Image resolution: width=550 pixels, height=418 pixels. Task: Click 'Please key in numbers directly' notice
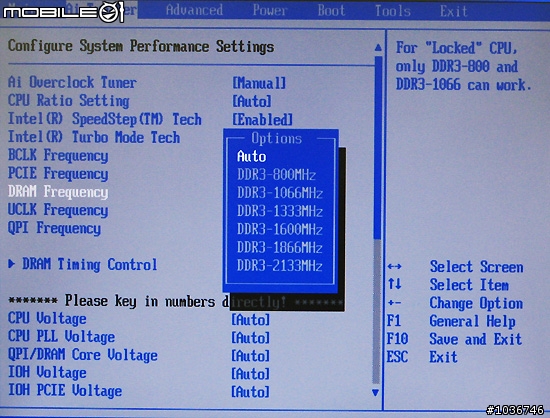(175, 301)
